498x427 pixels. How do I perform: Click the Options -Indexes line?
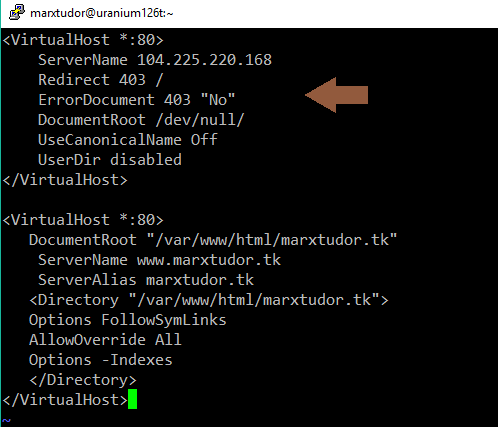(x=101, y=360)
